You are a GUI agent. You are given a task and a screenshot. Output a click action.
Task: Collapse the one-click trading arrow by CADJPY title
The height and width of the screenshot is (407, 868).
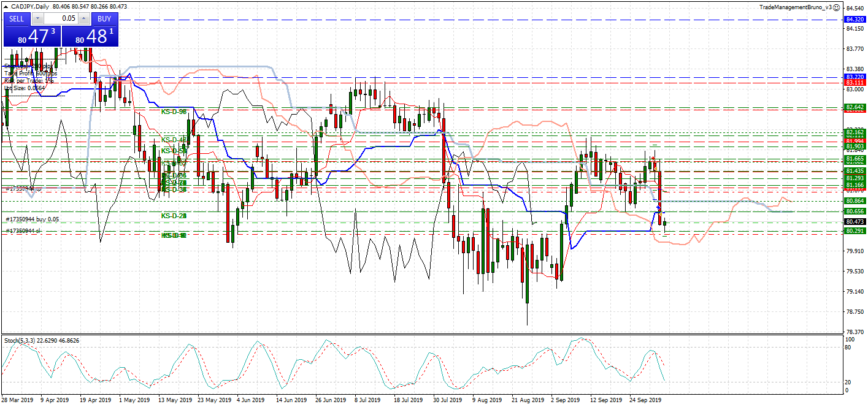(5, 6)
